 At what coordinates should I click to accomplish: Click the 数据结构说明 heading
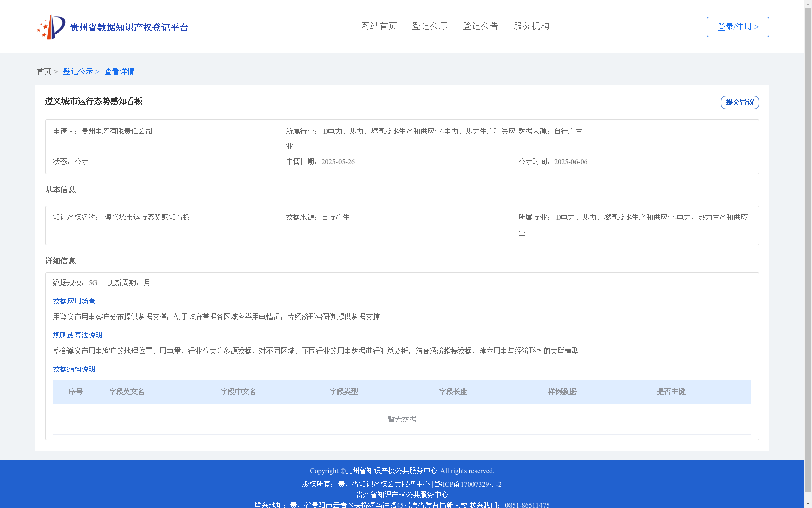point(74,369)
